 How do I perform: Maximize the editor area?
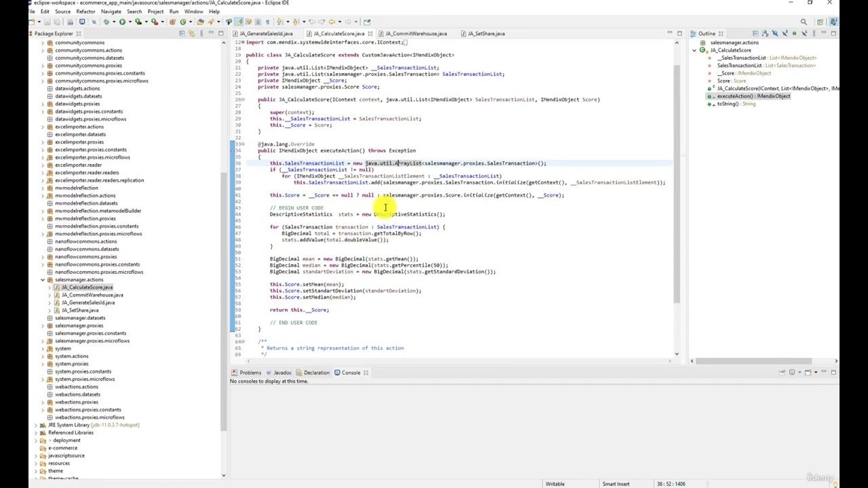click(x=679, y=33)
